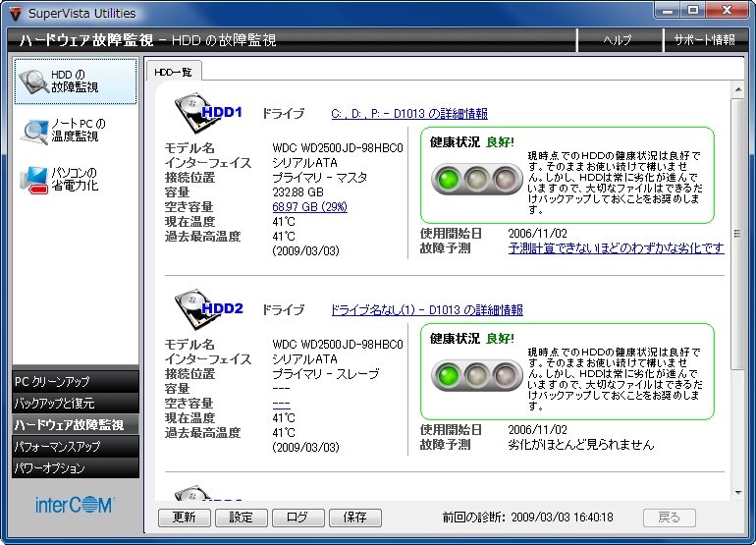Screen dimensions: 756x545
Task: Select the HDD一覧 tab
Action: 173,72
